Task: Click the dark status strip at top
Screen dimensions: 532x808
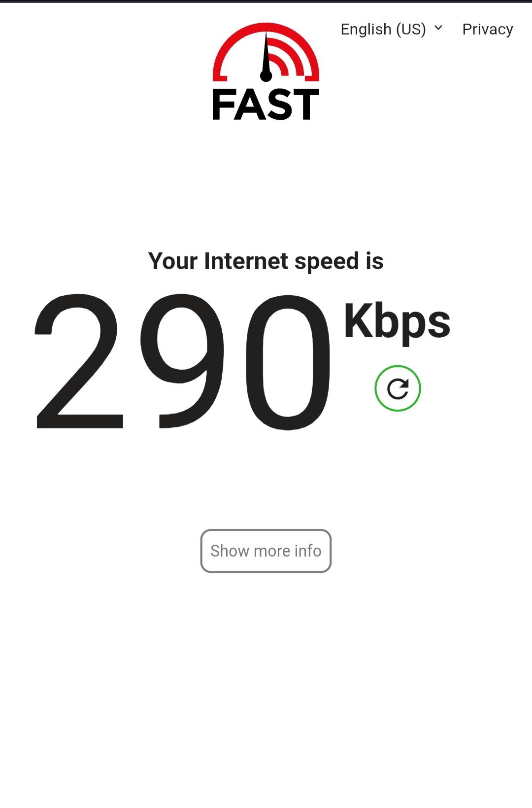Action: point(266,1)
